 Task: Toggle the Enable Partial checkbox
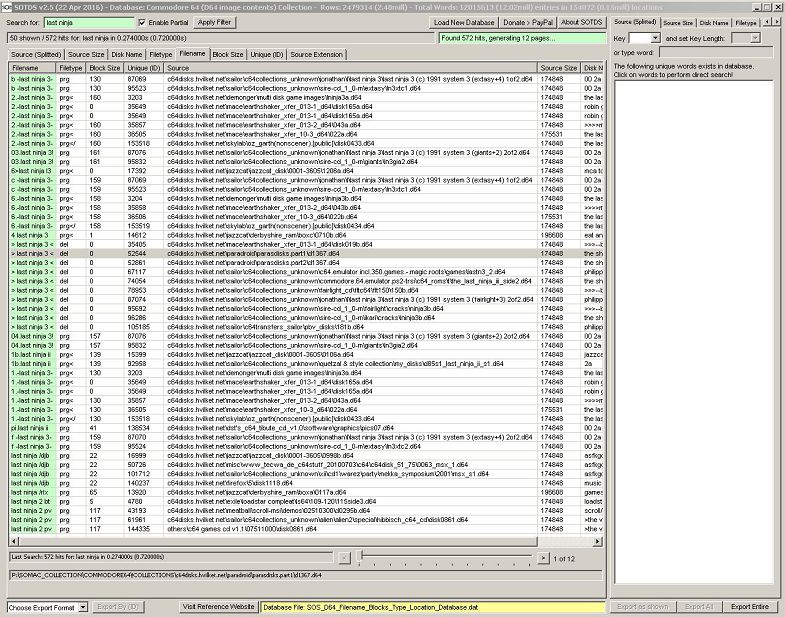(x=141, y=22)
